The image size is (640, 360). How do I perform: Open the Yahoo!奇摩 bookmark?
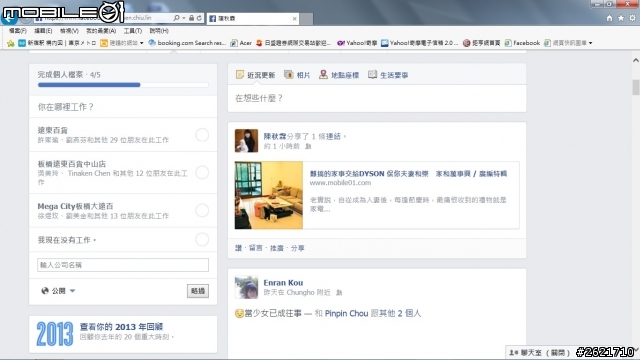pyautogui.click(x=357, y=43)
